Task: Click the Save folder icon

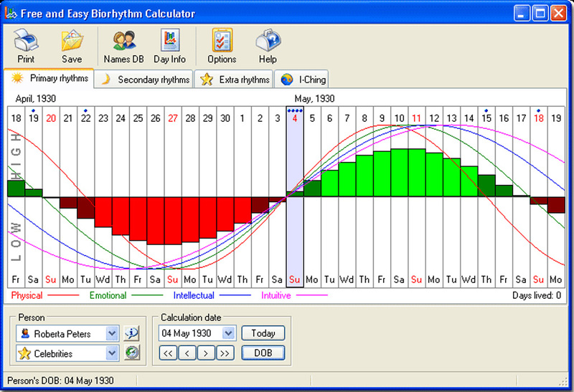Action: click(x=72, y=40)
